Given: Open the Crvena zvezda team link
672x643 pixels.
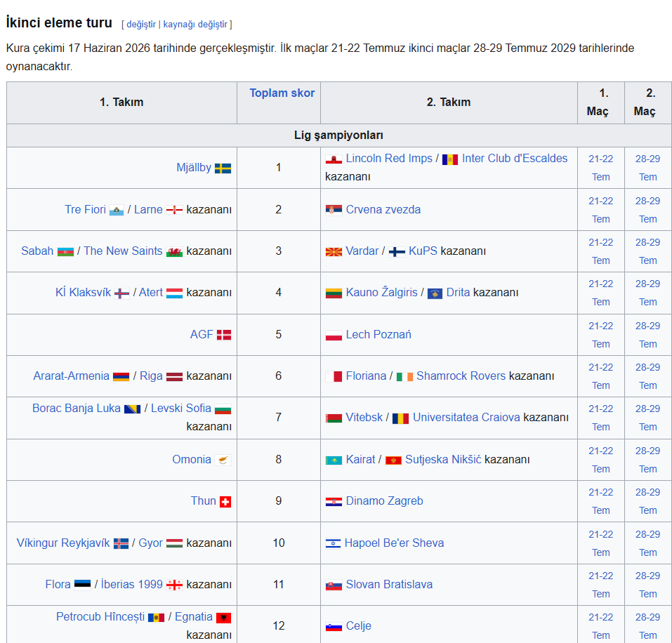Looking at the screenshot, I should tap(383, 209).
